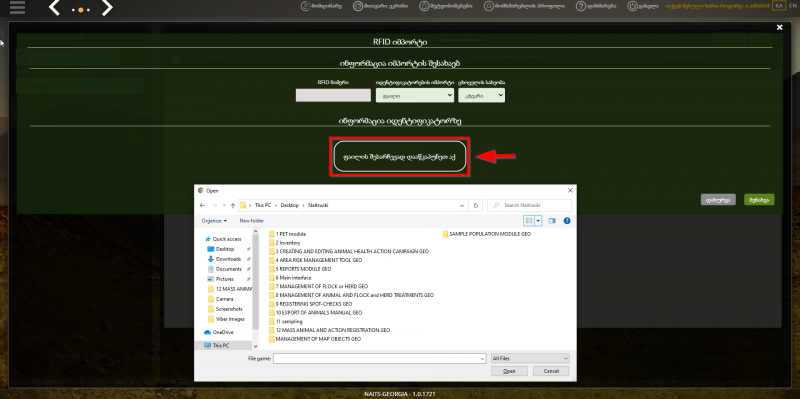This screenshot has height=399, width=800.
Task: Click the file selection button in the modal
Action: 399,157
